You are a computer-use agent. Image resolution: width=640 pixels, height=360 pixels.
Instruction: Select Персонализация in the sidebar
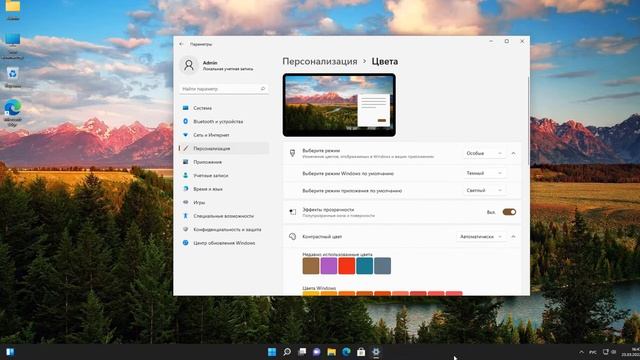(x=224, y=149)
